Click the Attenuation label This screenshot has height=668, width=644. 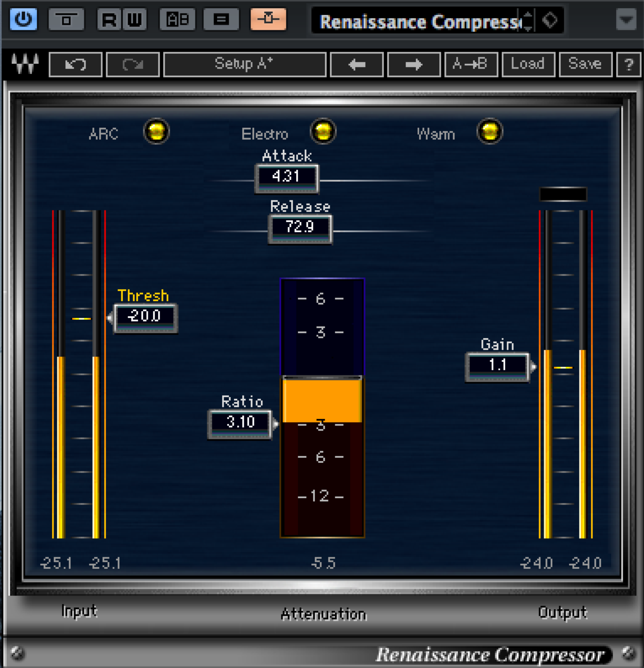[x=324, y=614]
